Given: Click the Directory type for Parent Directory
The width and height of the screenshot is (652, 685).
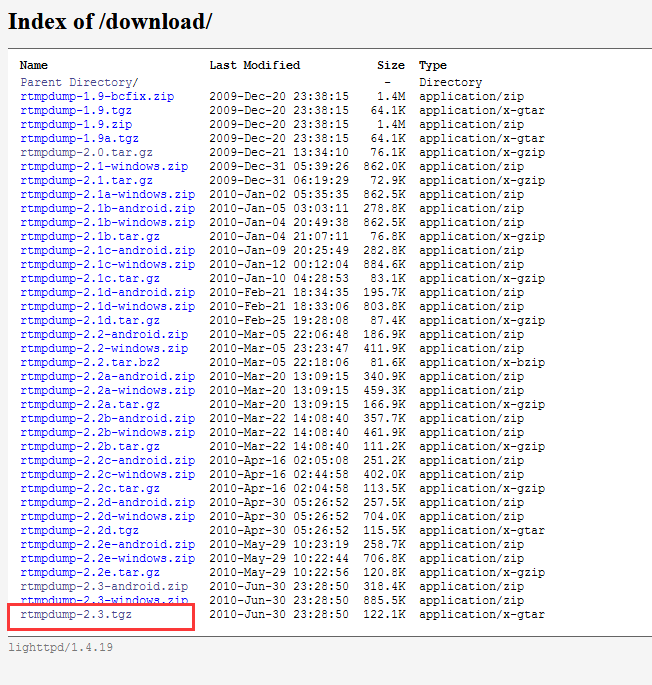Looking at the screenshot, I should [x=451, y=82].
